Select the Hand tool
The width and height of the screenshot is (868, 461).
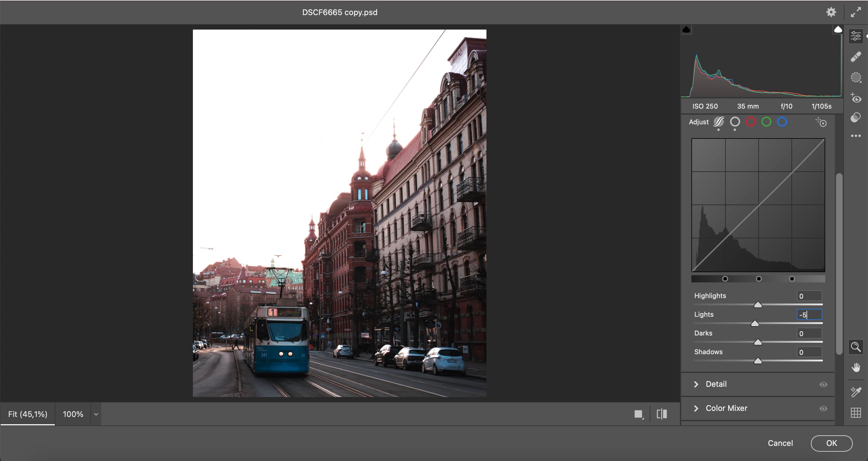(856, 367)
